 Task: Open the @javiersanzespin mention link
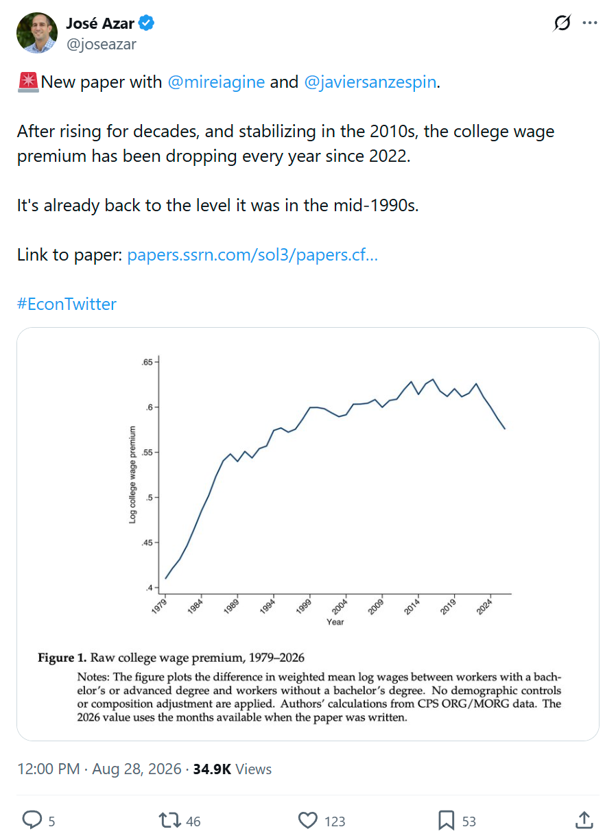(370, 82)
